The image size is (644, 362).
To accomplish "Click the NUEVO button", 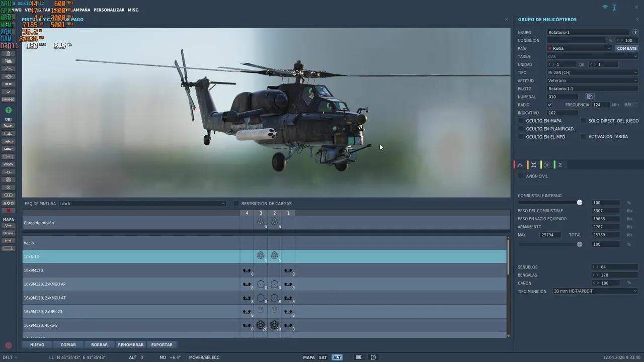I will 37,345.
